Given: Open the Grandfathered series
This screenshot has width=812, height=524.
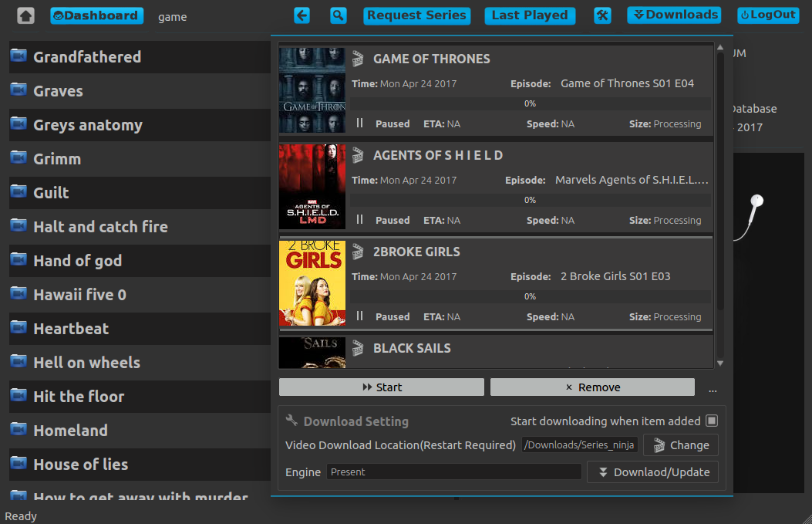Looking at the screenshot, I should point(140,57).
